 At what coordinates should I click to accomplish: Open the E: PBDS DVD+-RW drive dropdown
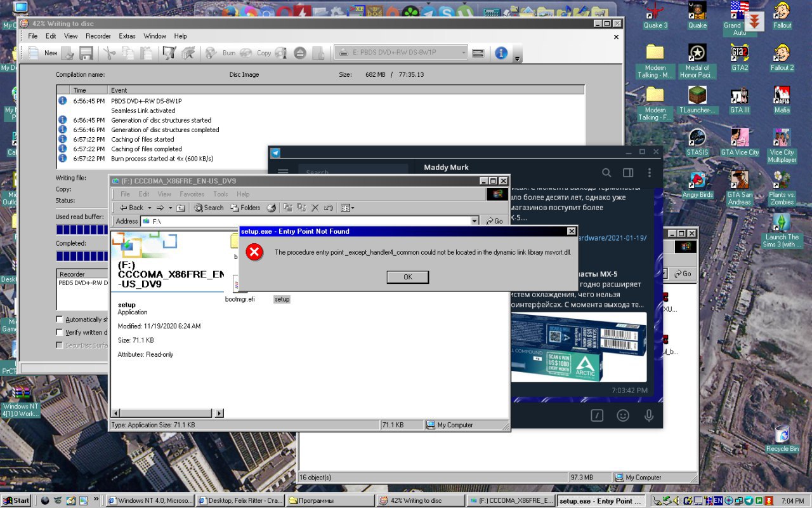point(401,53)
